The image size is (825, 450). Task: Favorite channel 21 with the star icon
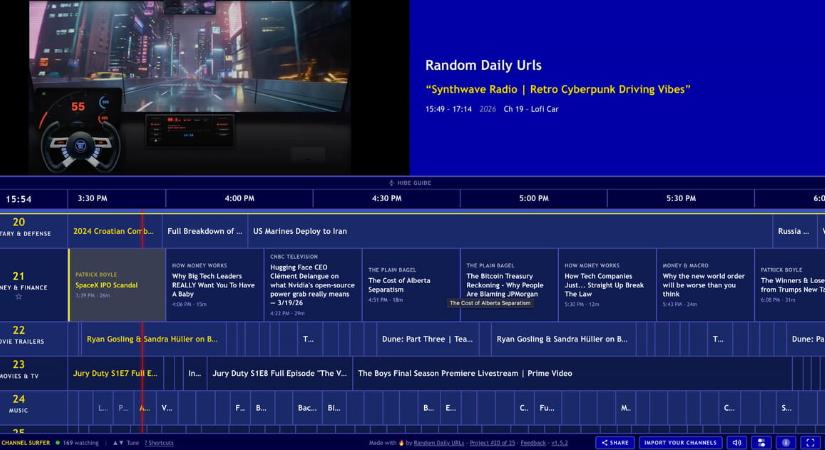tap(18, 297)
